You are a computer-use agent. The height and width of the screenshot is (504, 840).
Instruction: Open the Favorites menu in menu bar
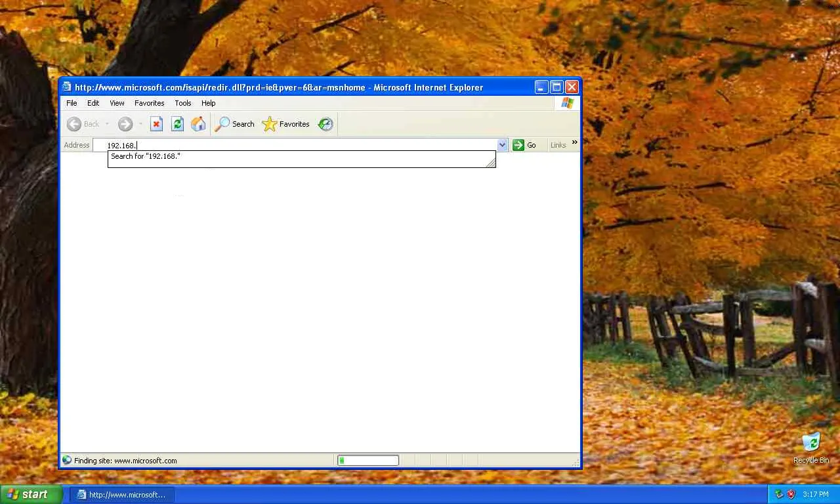(x=150, y=103)
